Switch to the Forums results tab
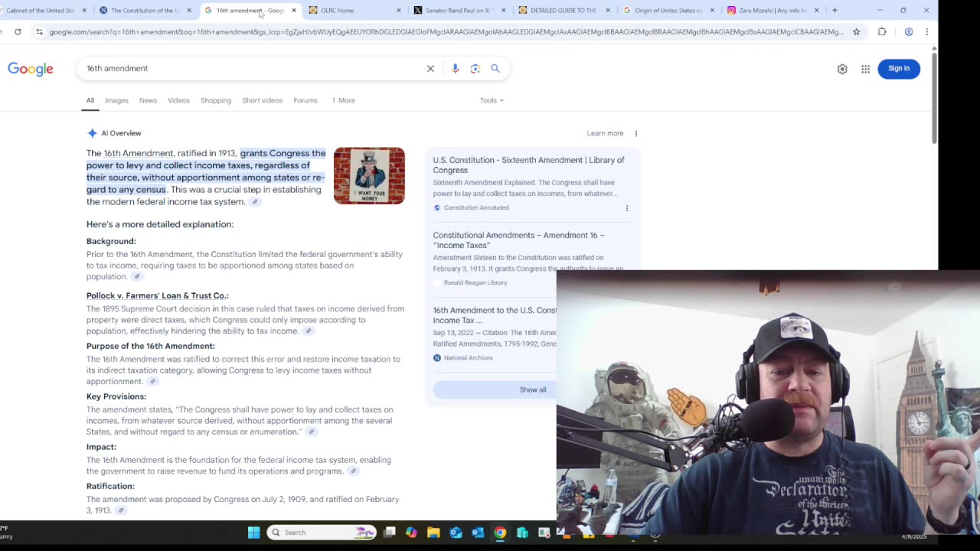This screenshot has width=980, height=551. tap(305, 100)
